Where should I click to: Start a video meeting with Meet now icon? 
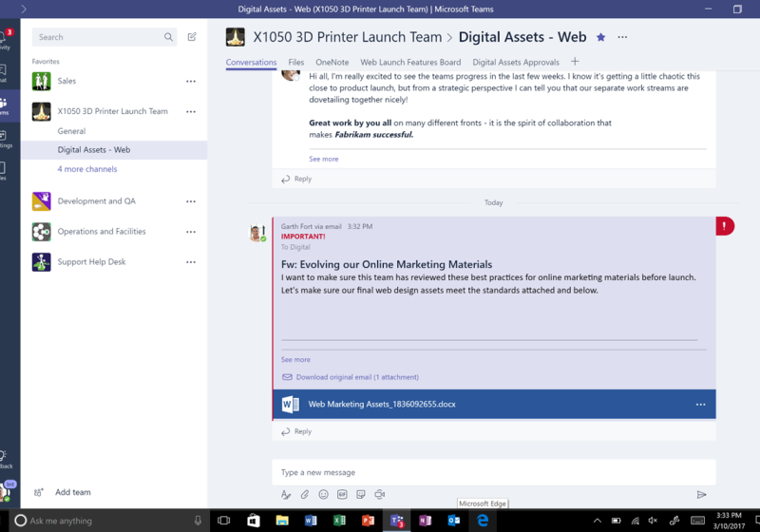pos(380,494)
